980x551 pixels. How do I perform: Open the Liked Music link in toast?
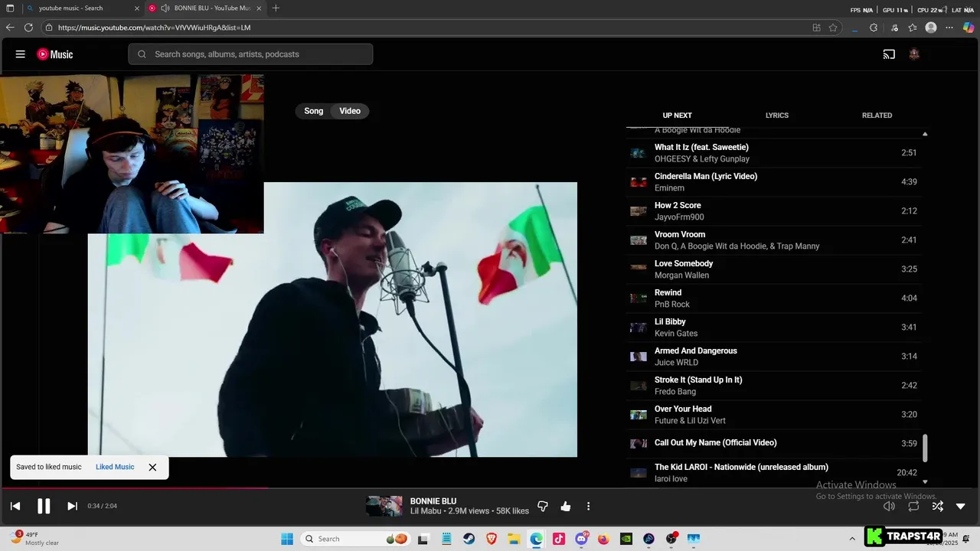click(x=115, y=467)
